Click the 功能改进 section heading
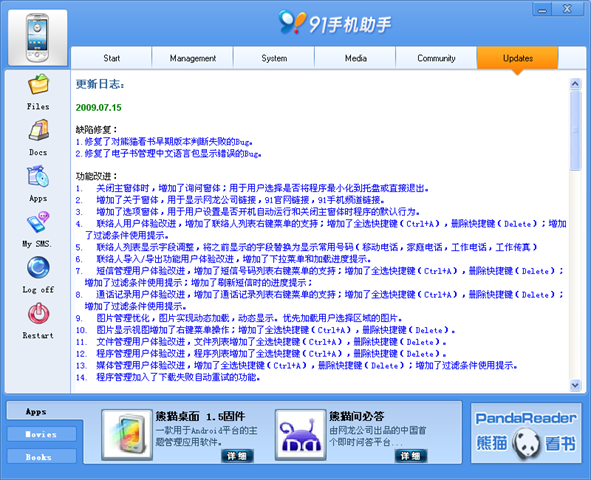 (96, 176)
